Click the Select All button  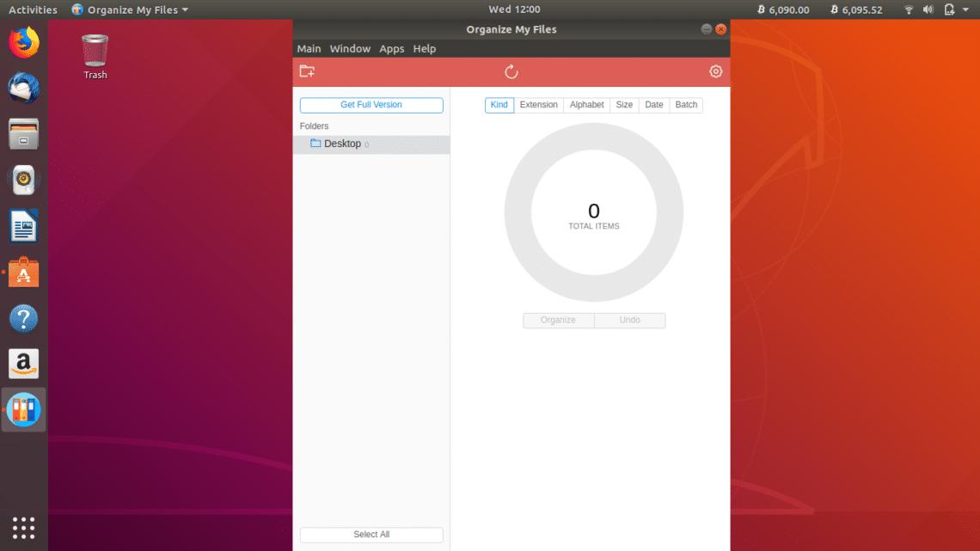click(x=371, y=534)
